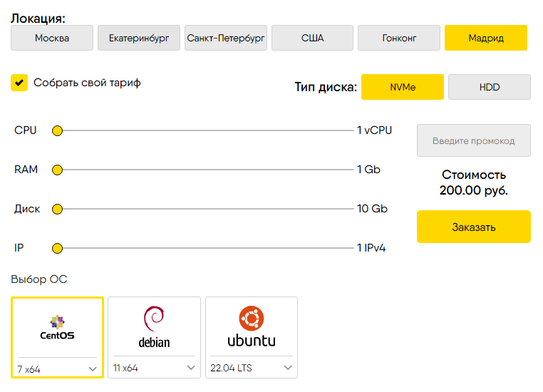This screenshot has width=543, height=392.
Task: Click the CPU slider handle
Action: point(58,130)
